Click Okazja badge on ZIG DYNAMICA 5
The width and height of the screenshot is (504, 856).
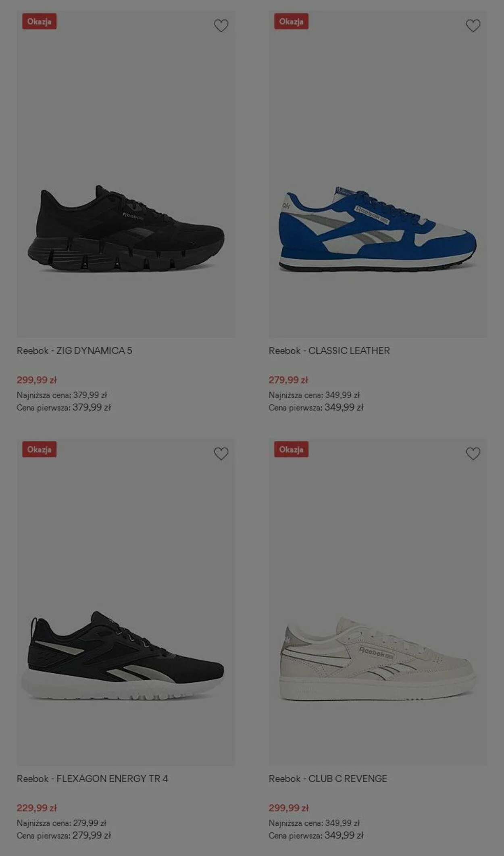(39, 21)
